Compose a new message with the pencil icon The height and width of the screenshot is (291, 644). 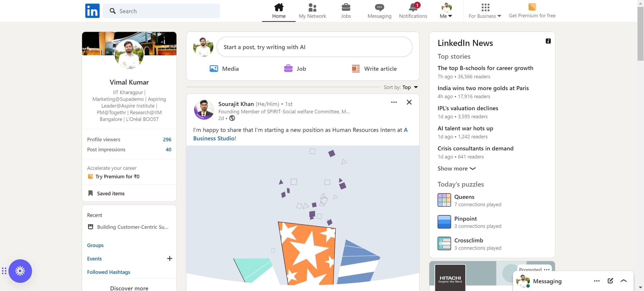coord(610,281)
